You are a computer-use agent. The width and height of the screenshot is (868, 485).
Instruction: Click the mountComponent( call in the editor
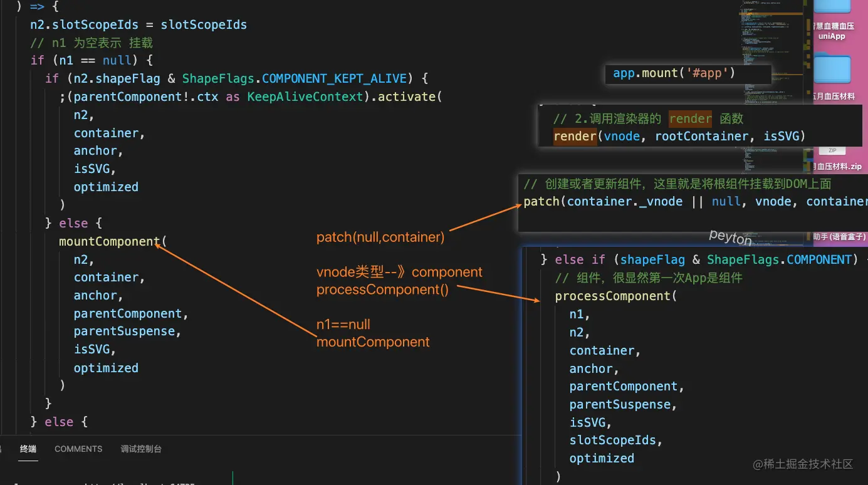tap(113, 241)
